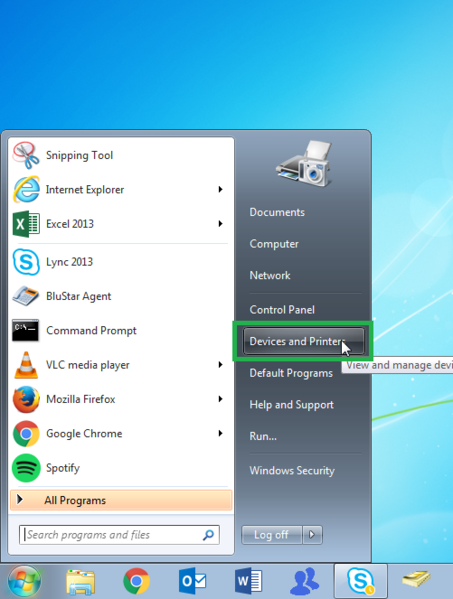
Task: Expand Excel 2013 jump list arrow
Action: coord(220,224)
